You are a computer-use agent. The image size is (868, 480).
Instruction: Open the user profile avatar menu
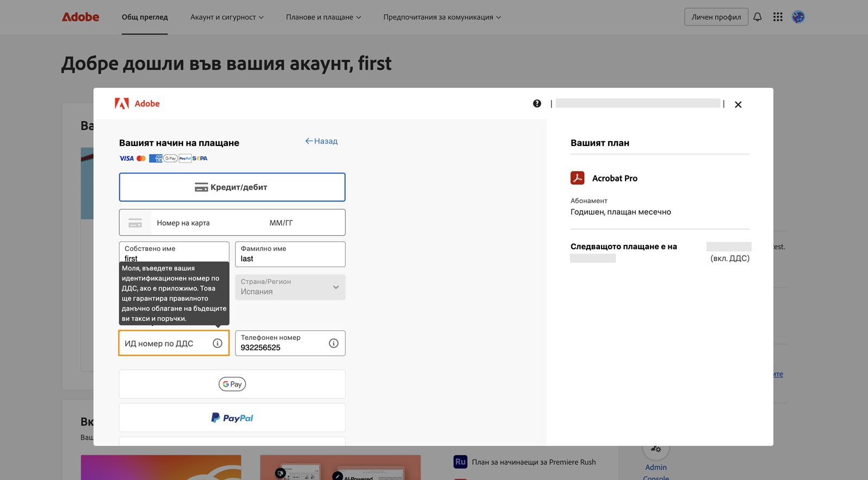click(x=798, y=17)
